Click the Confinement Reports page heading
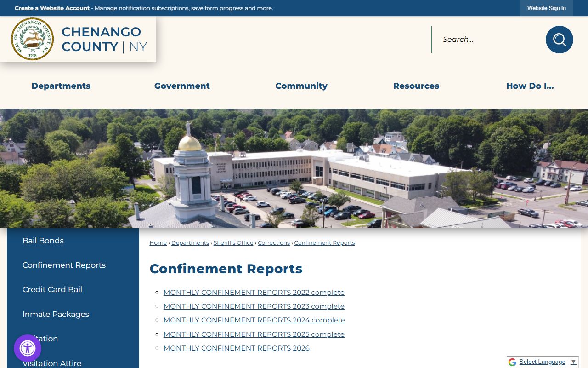This screenshot has height=368, width=588. [x=226, y=269]
